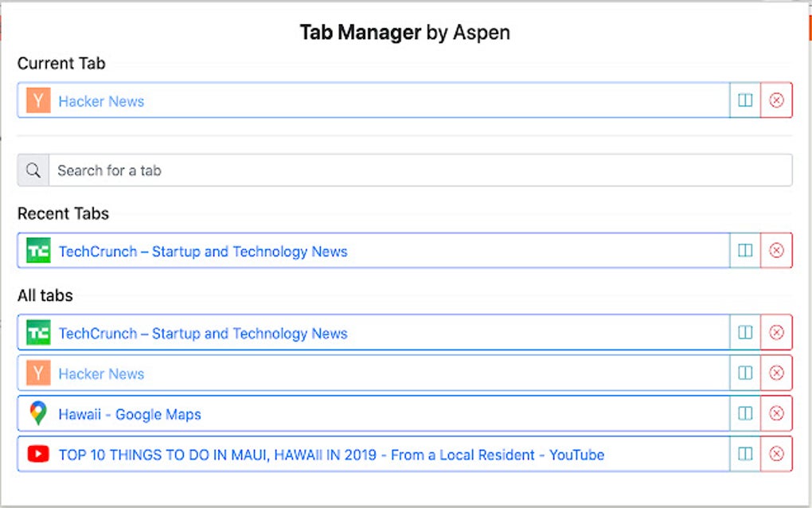Close the YouTube Maui video tab

(x=777, y=454)
